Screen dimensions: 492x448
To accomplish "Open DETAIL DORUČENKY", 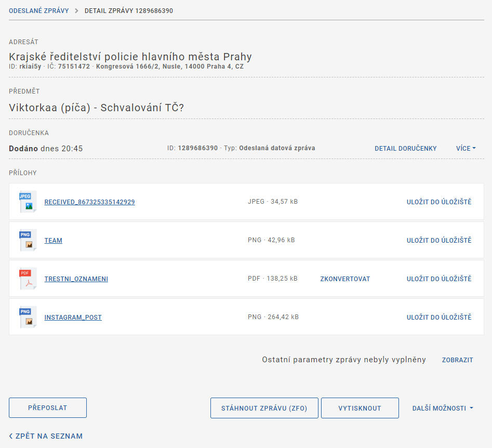I will click(x=405, y=149).
